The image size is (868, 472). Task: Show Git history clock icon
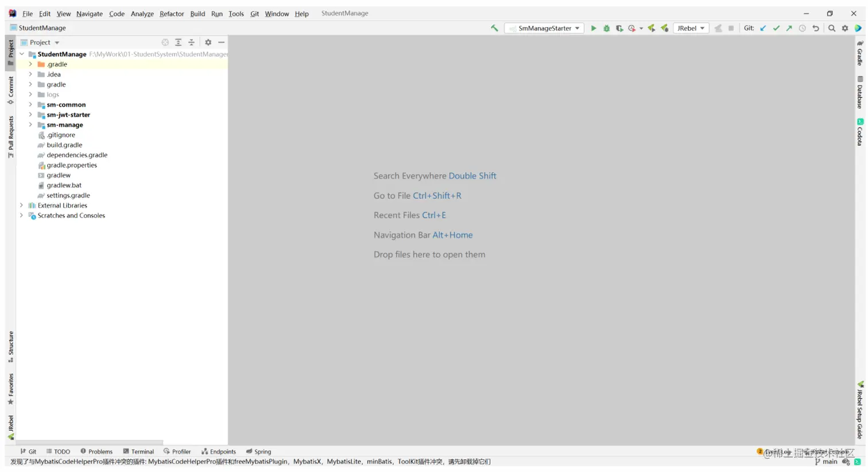tap(803, 28)
